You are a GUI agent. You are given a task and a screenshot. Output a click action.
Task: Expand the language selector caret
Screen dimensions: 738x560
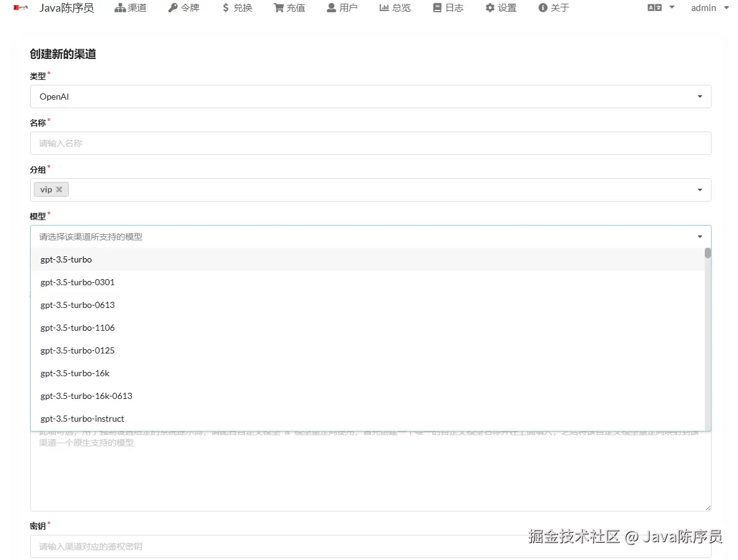coord(672,7)
